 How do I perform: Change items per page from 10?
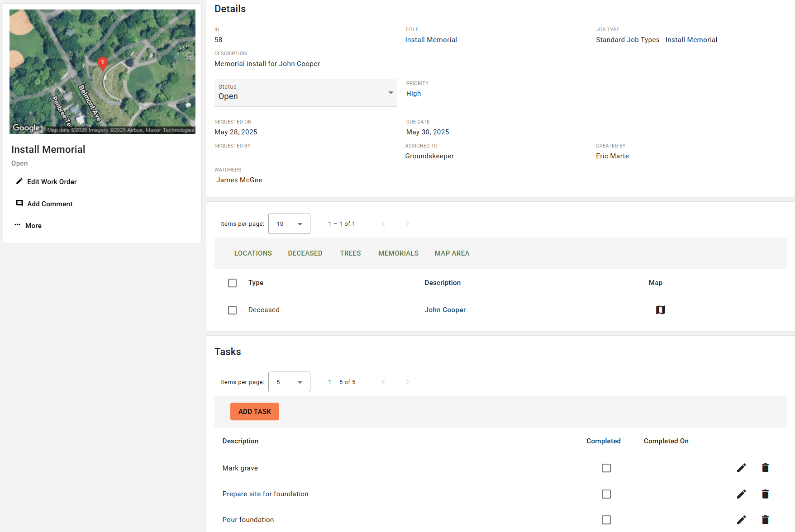[x=289, y=223]
